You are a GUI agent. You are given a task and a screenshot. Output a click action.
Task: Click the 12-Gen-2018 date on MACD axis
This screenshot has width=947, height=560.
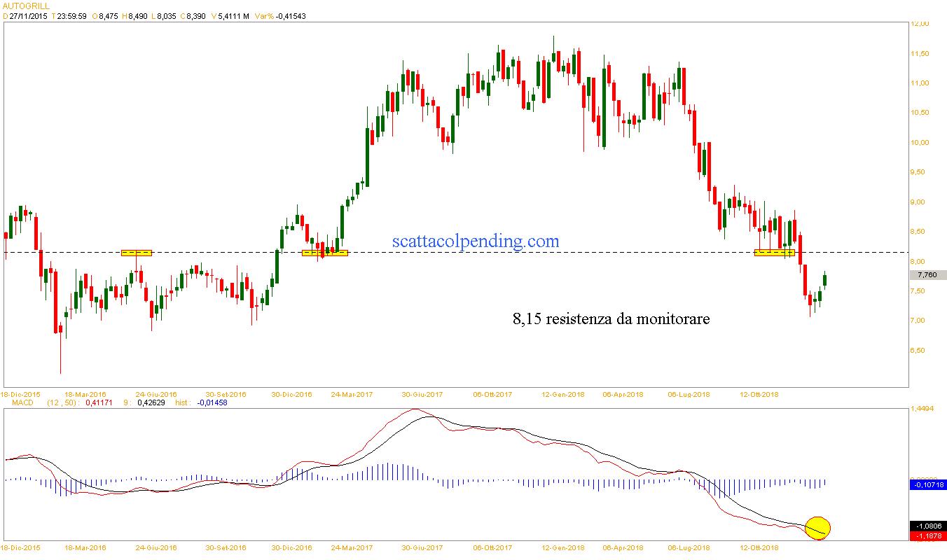564,548
